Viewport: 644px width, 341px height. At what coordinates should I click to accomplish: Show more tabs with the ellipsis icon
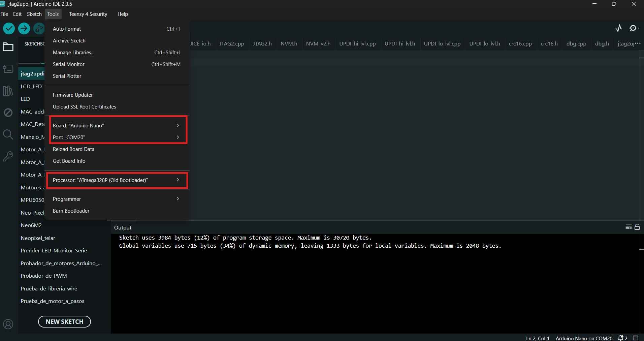[x=637, y=43]
